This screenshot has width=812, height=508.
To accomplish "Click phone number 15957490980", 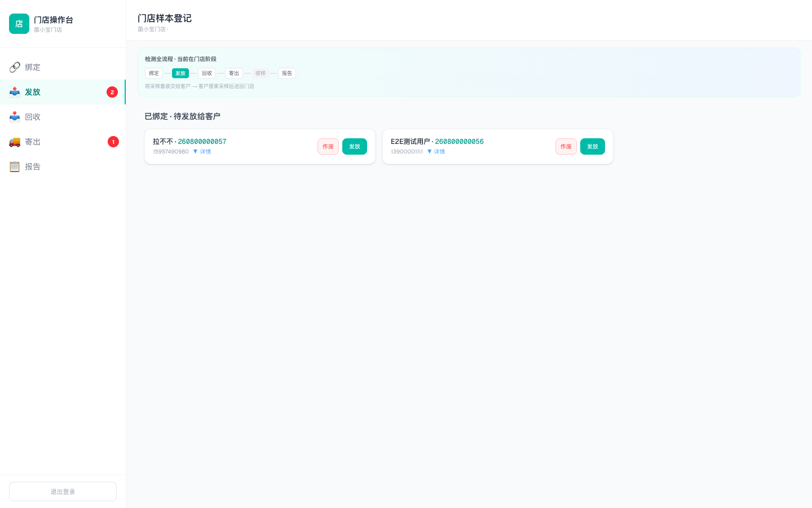I will 171,152.
